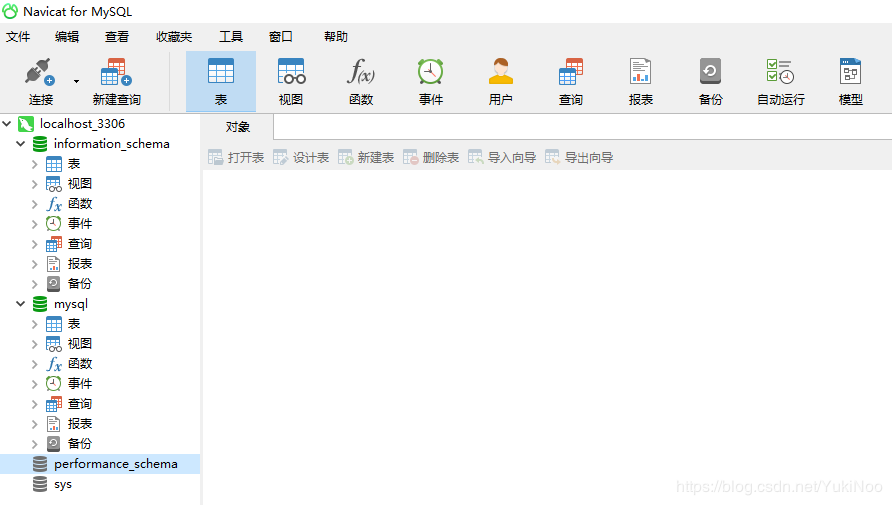
Task: Click the 新建表 (New Table) button
Action: pos(366,158)
